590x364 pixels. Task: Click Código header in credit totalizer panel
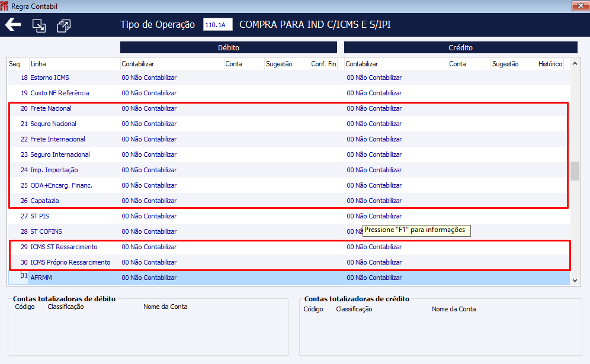(x=313, y=309)
